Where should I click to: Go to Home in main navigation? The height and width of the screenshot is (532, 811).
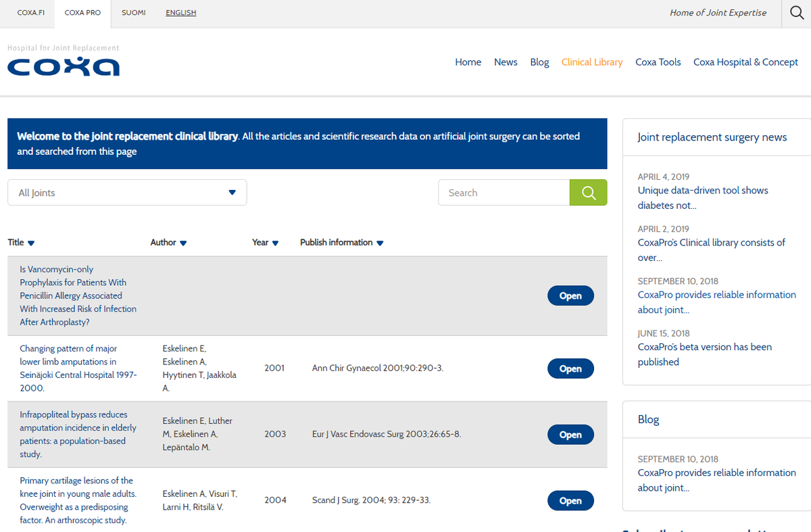pos(468,62)
